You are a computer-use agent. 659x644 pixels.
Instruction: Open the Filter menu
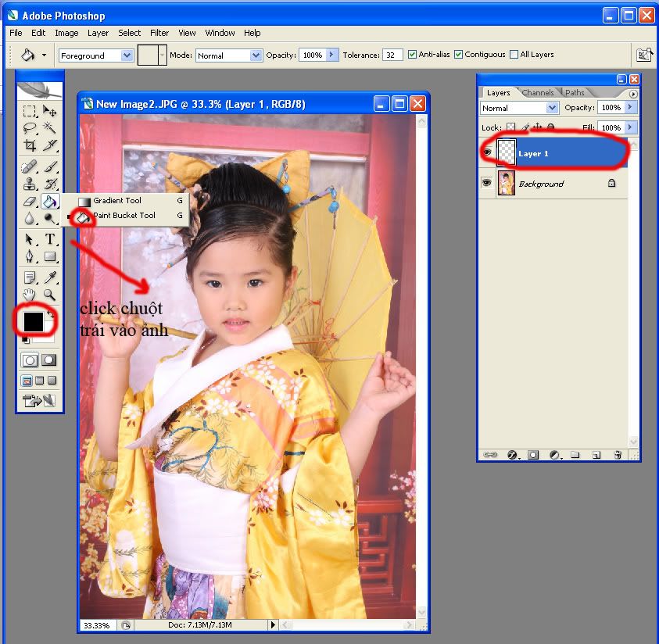click(159, 33)
